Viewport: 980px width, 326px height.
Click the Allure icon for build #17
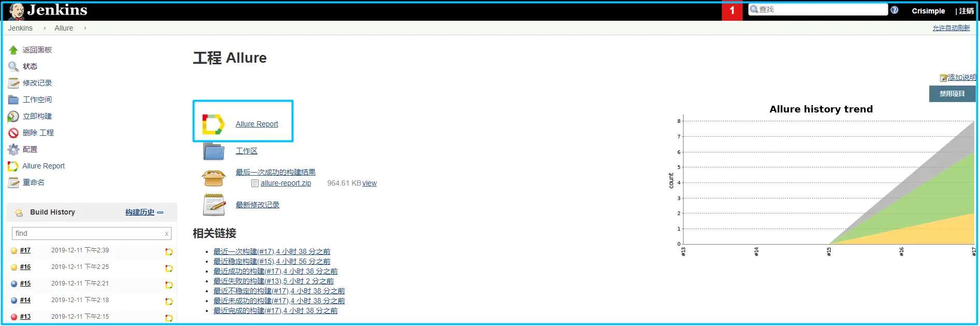click(169, 252)
